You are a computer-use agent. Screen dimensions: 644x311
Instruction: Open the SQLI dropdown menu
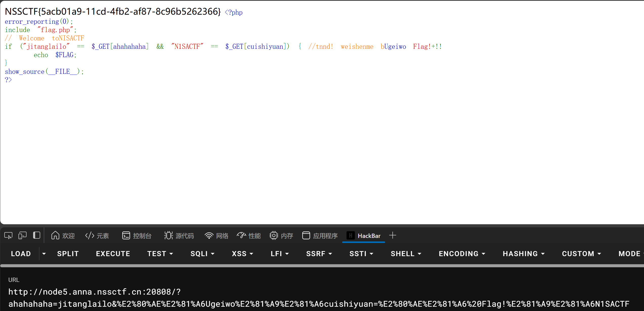(x=202, y=254)
